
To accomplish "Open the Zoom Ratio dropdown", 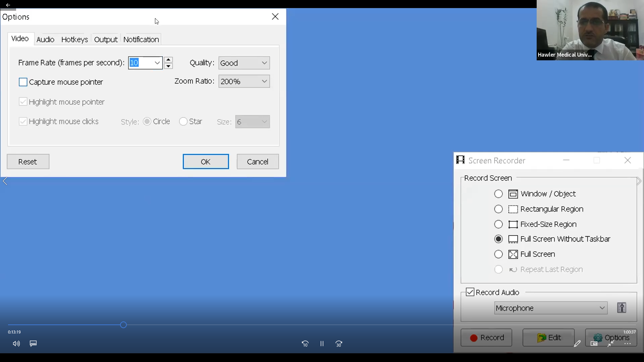I will click(244, 81).
